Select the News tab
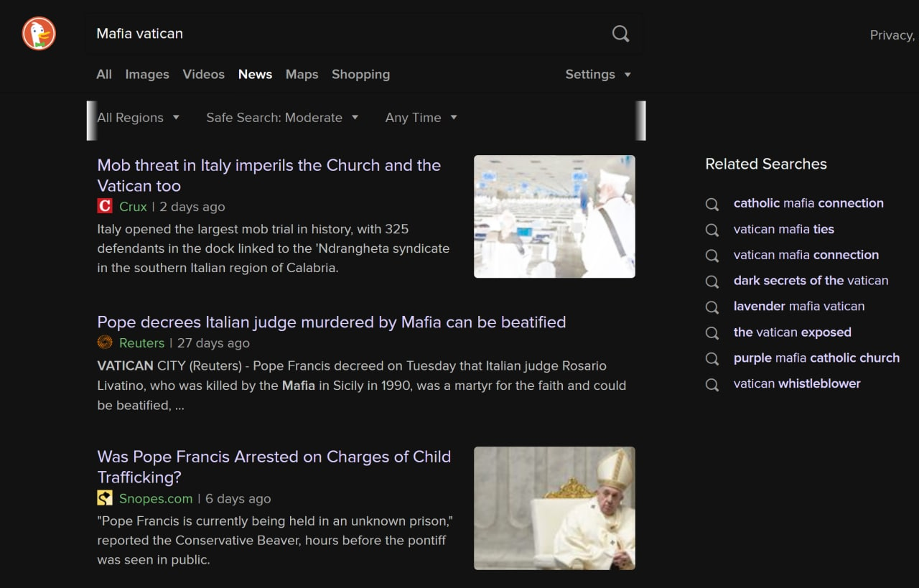This screenshot has width=919, height=588. (x=255, y=75)
